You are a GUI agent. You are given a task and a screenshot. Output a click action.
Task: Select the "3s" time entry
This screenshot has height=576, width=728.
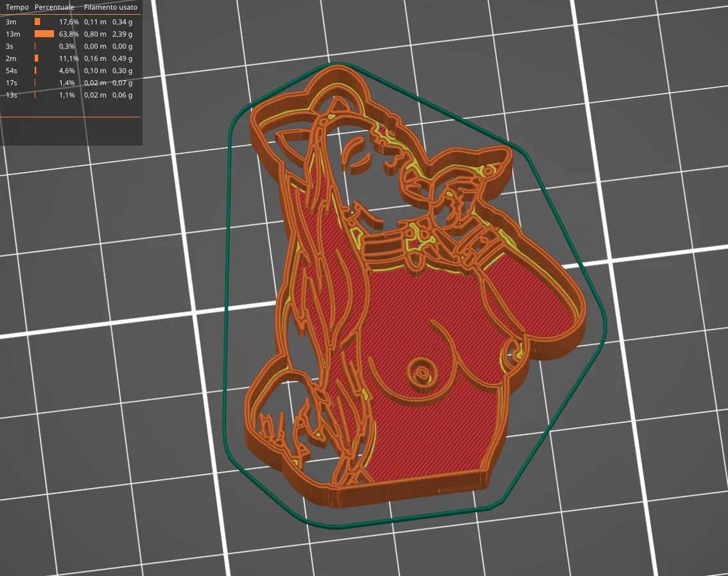tap(9, 46)
